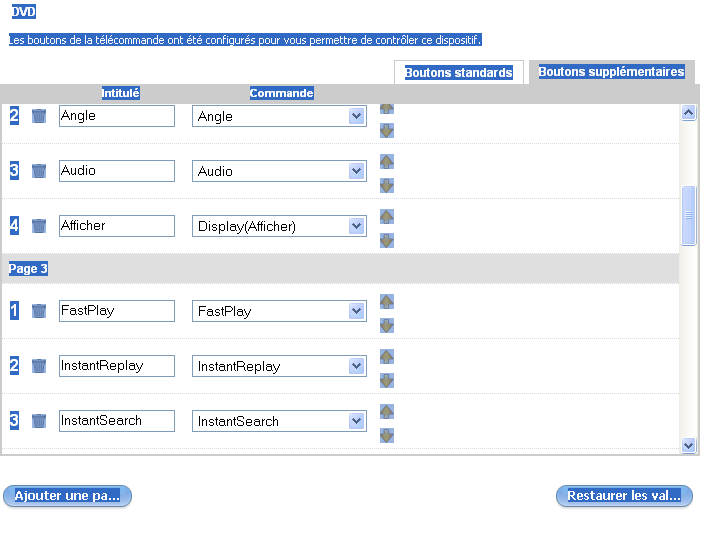Remove the Afficher button entry
The height and width of the screenshot is (550, 704).
39,226
